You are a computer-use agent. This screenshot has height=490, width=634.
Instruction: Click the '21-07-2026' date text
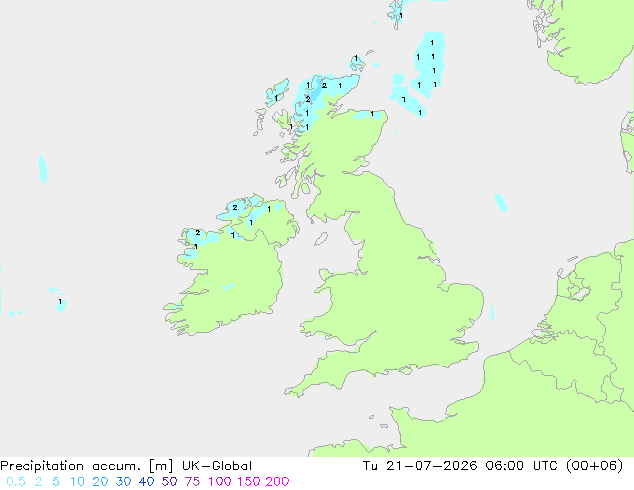pyautogui.click(x=431, y=466)
